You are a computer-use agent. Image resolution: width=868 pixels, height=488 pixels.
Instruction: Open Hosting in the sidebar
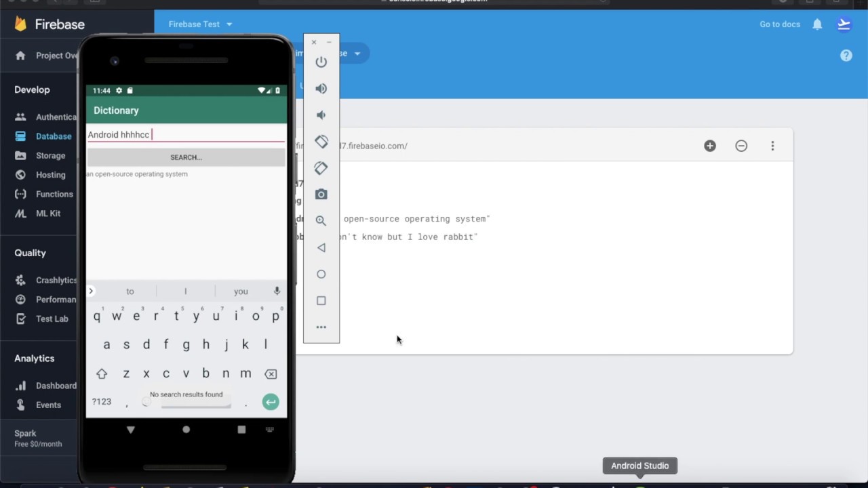(51, 175)
